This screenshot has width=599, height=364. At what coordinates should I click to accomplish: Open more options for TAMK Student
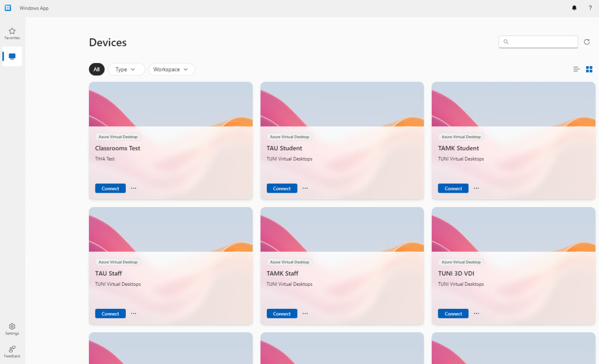pos(476,188)
